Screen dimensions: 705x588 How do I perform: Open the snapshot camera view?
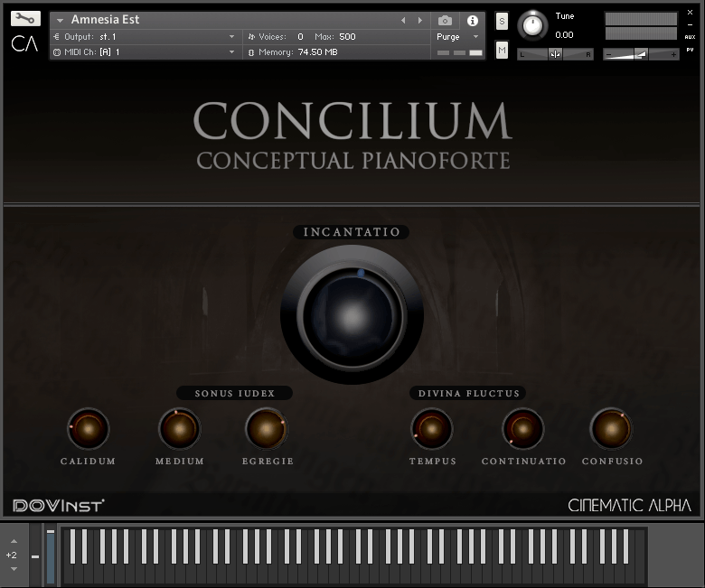click(x=445, y=20)
